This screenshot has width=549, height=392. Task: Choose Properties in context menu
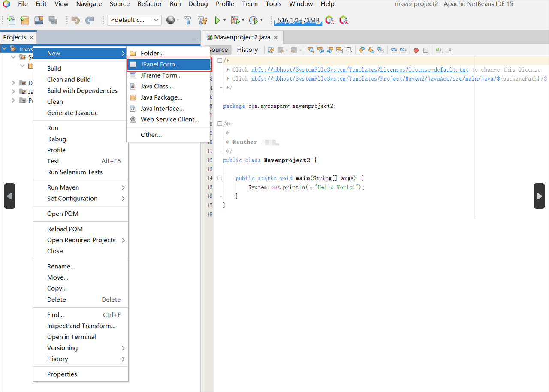tap(81, 374)
